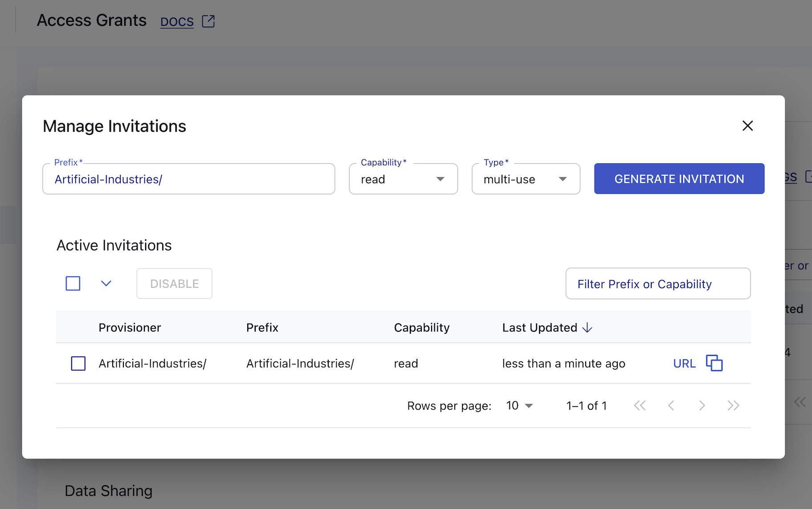Focus the Filter Prefix or Capability field
812x509 pixels.
pos(657,284)
